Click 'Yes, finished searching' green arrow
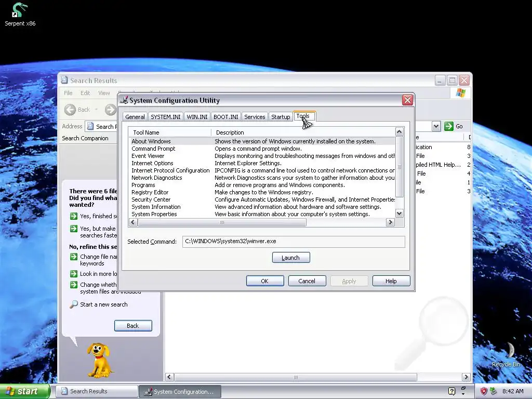 tap(74, 216)
